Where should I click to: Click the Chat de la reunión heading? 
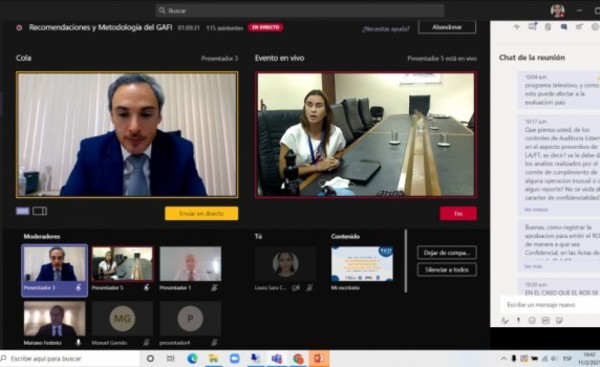pyautogui.click(x=532, y=57)
